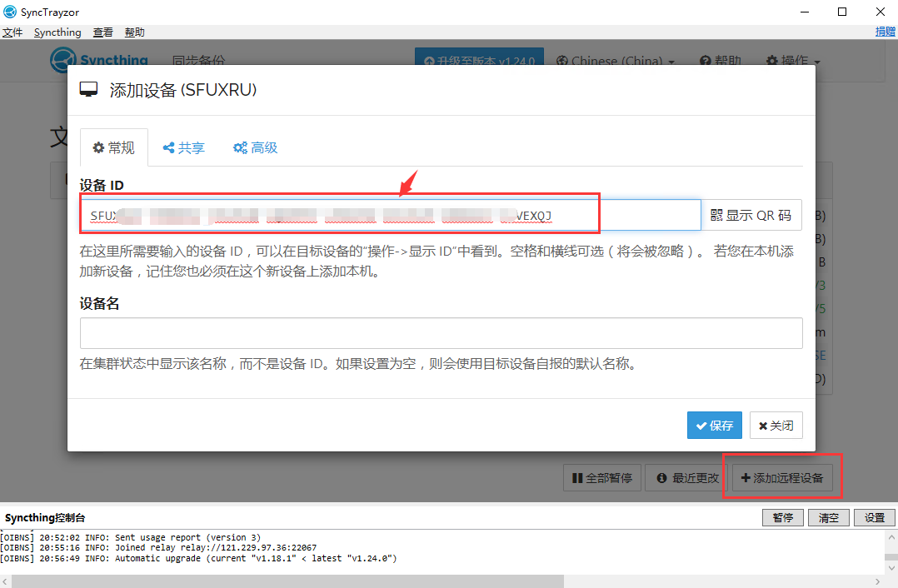Open the 查看 menu
Viewport: 898px width, 588px height.
click(x=102, y=32)
